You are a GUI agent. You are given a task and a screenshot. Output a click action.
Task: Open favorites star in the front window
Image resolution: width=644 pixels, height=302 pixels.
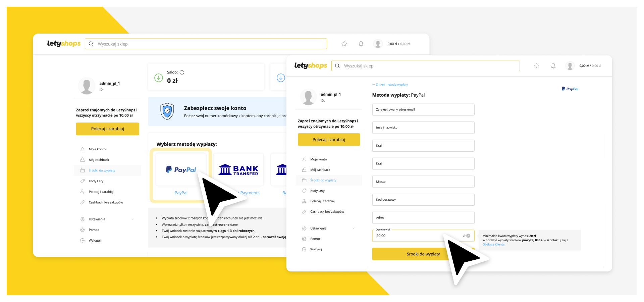(537, 66)
